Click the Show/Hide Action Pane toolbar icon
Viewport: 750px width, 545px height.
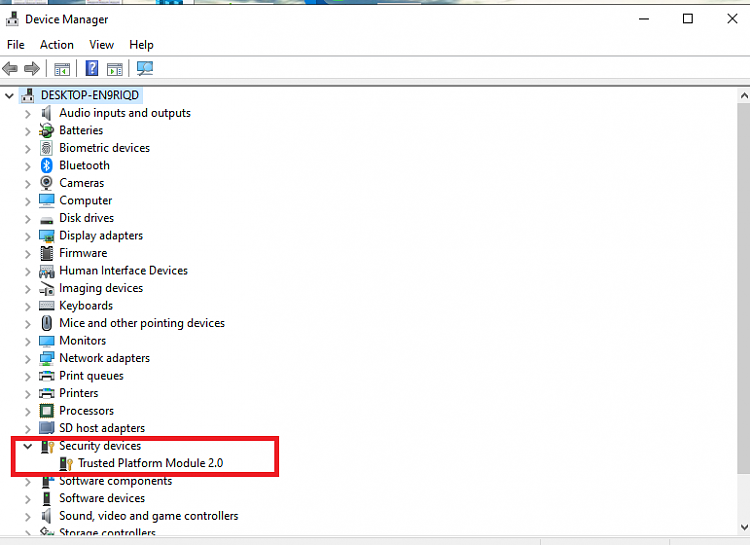pyautogui.click(x=115, y=69)
